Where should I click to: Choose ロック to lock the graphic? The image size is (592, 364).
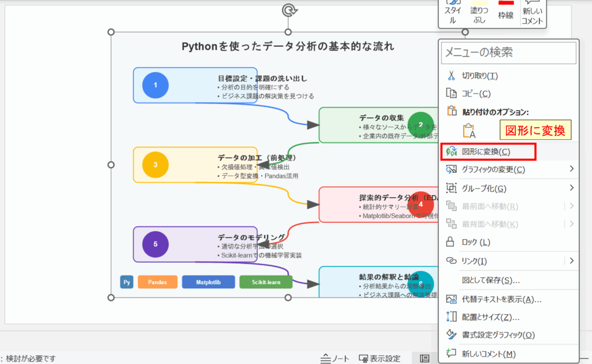[x=509, y=242]
